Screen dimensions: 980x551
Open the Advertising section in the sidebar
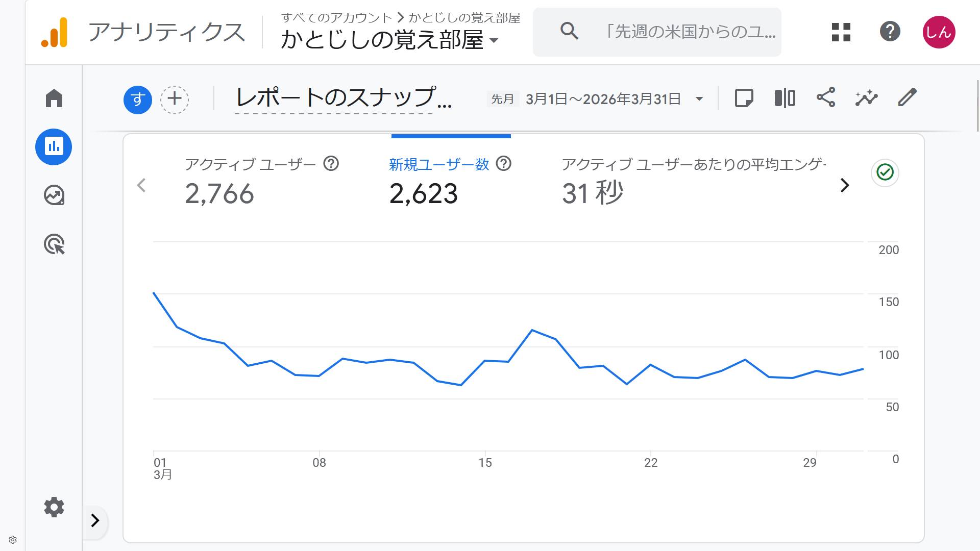coord(54,245)
